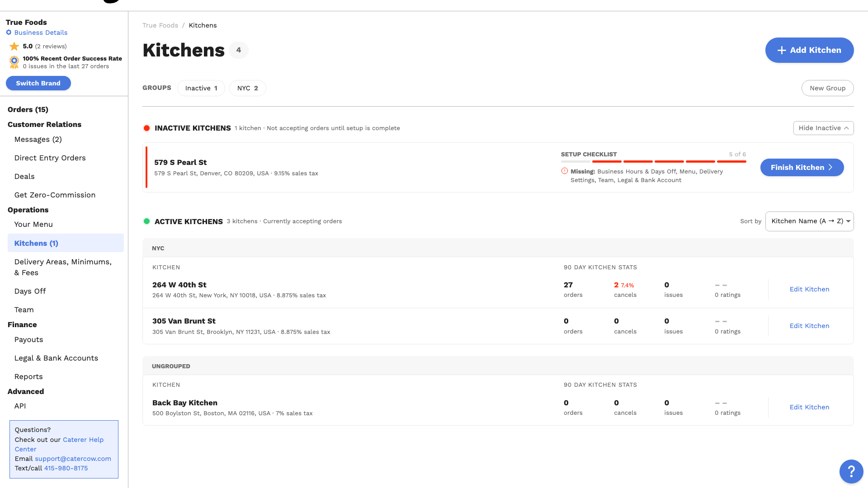Click the green active kitchens status dot
Viewport: 868px width, 488px height.
(146, 221)
